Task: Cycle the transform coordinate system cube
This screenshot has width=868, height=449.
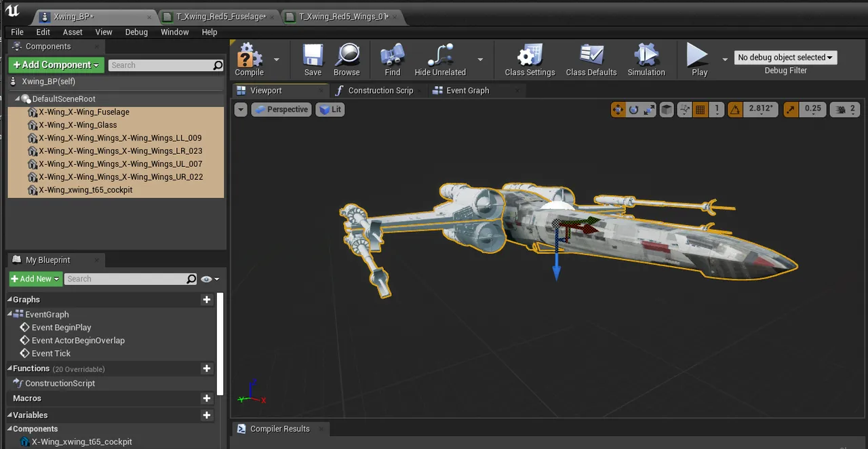Action: coord(667,109)
